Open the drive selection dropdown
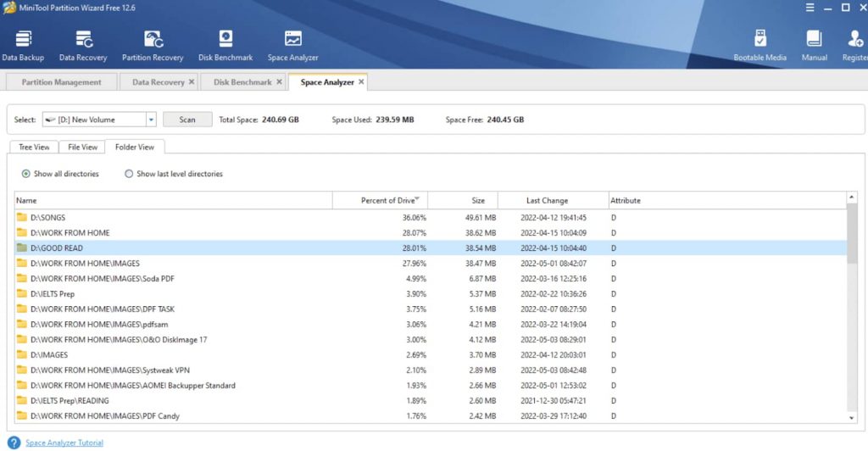The image size is (868, 451). [151, 120]
